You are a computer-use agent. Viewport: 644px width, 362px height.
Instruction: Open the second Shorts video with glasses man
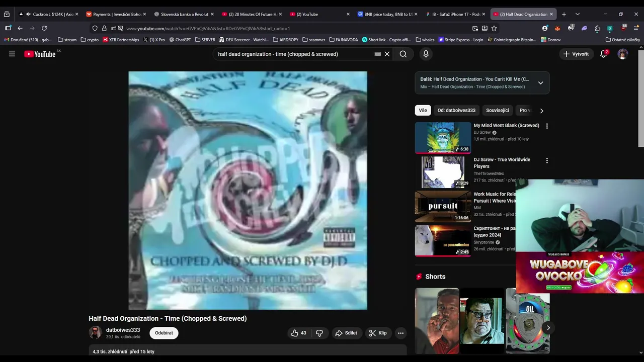click(482, 321)
